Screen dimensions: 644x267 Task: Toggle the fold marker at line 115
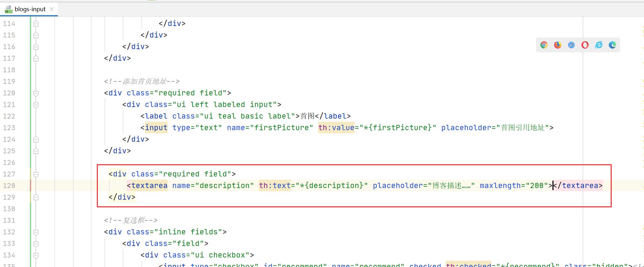click(36, 35)
